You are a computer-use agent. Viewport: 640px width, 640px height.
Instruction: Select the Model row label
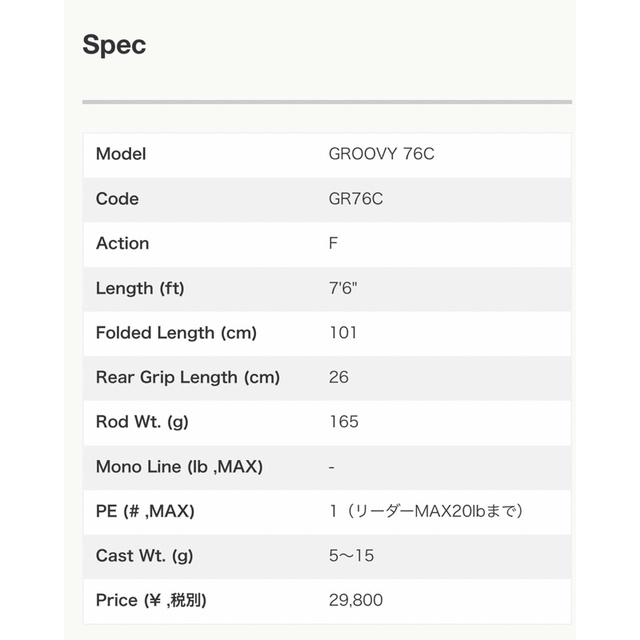click(121, 154)
